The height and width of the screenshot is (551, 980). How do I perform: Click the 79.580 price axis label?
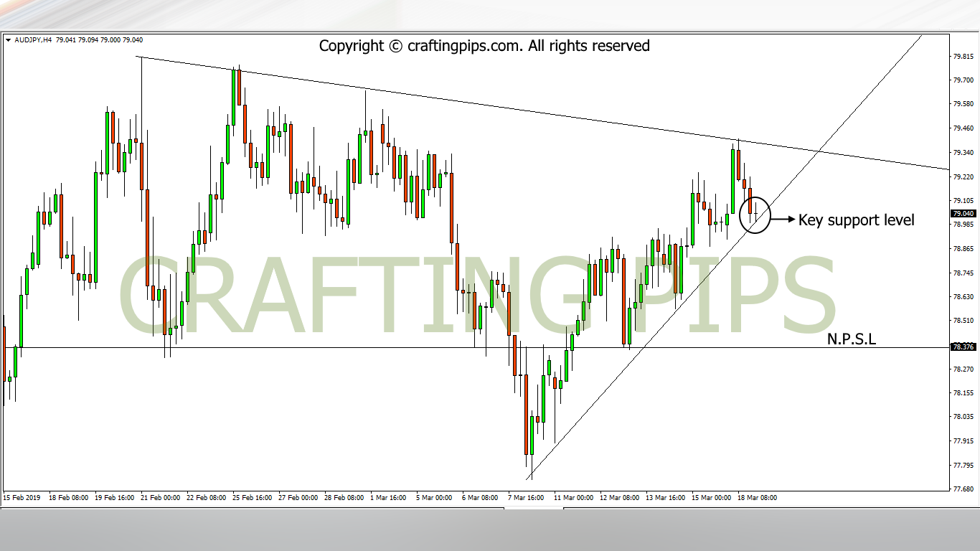click(963, 104)
